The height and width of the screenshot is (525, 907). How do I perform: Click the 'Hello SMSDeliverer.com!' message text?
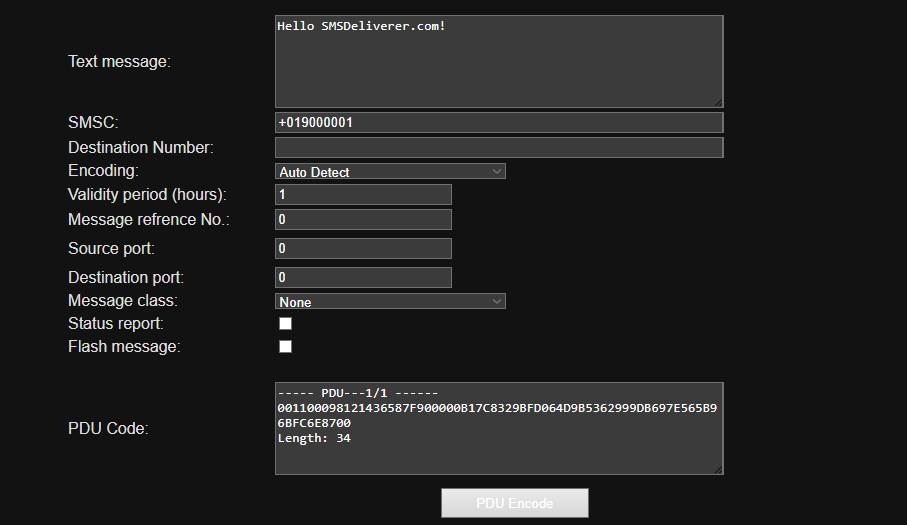[x=362, y=26]
